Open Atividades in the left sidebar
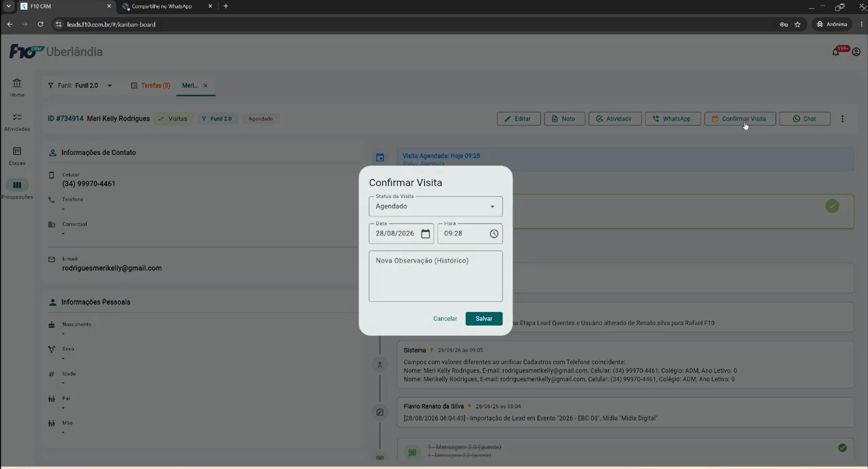 pyautogui.click(x=17, y=122)
